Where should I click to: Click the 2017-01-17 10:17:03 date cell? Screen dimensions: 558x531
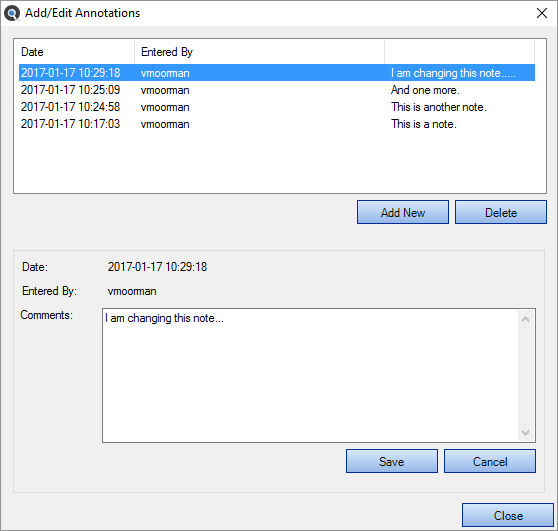(x=70, y=124)
